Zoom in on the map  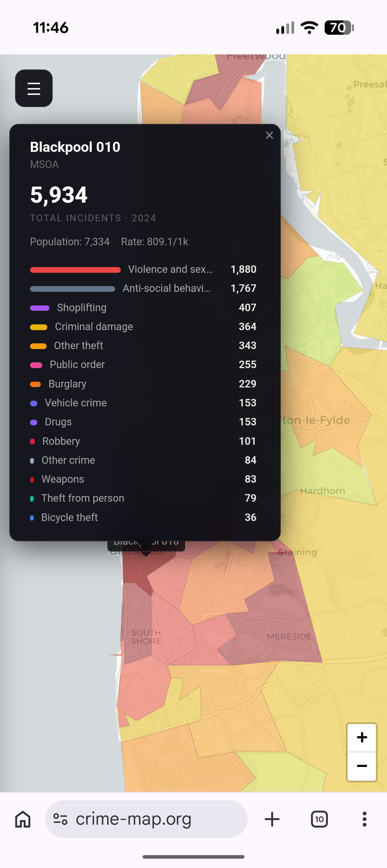pos(362,737)
